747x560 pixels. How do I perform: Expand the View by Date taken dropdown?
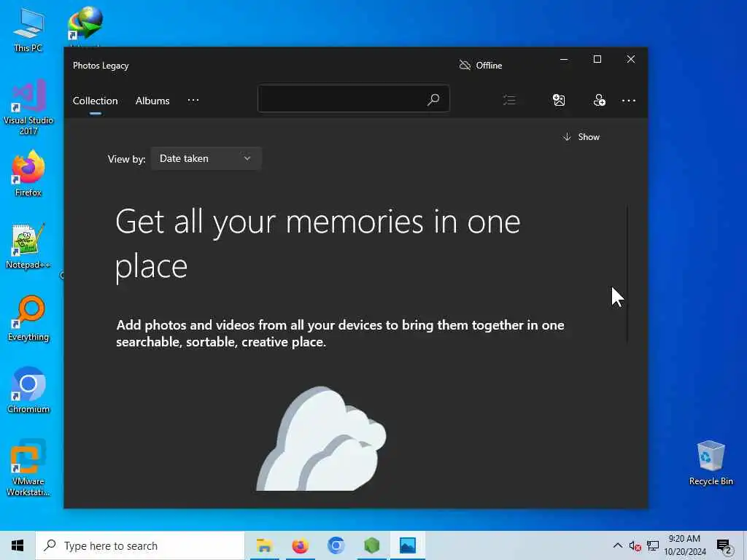point(206,158)
